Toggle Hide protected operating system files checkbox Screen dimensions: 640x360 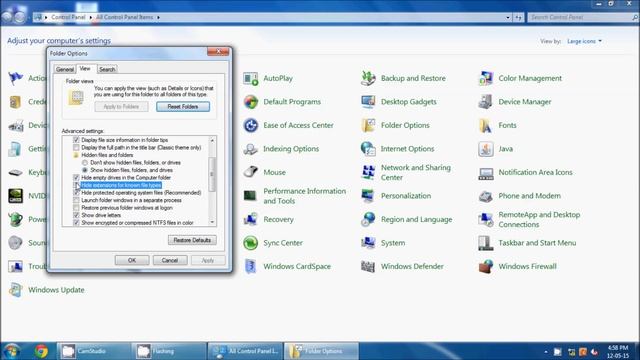click(76, 193)
